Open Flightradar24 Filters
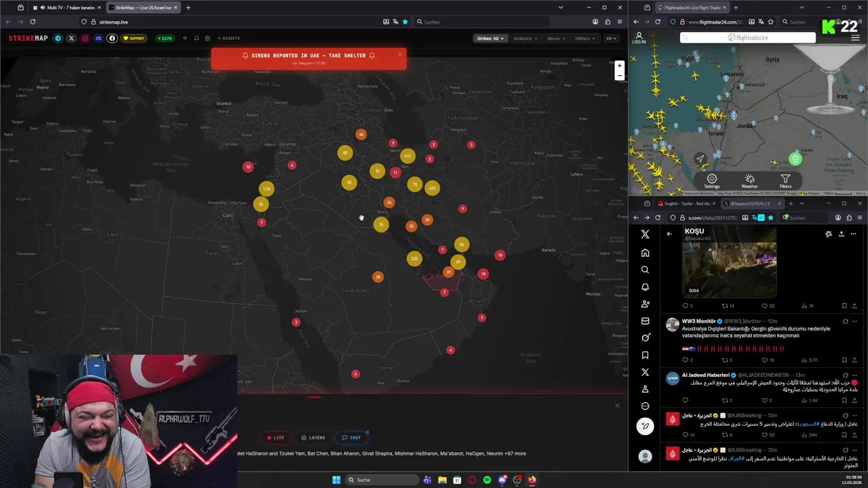Viewport: 868px width, 488px height. (785, 181)
